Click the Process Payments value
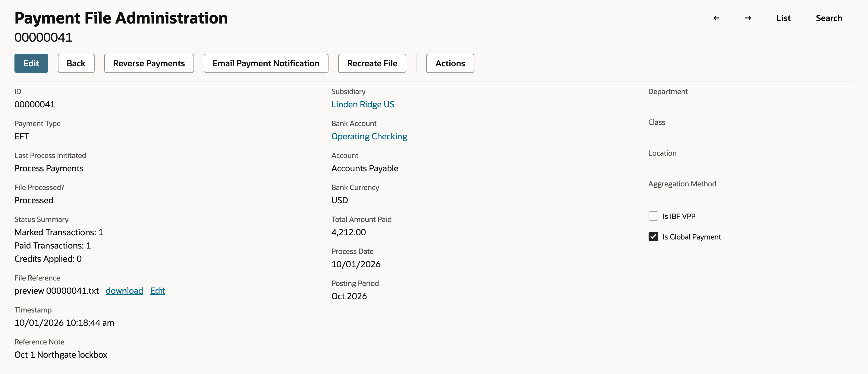Image resolution: width=868 pixels, height=374 pixels. 49,169
